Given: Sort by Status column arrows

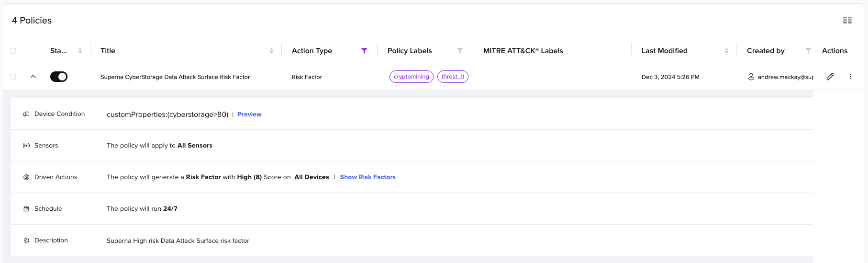Looking at the screenshot, I should coord(80,51).
